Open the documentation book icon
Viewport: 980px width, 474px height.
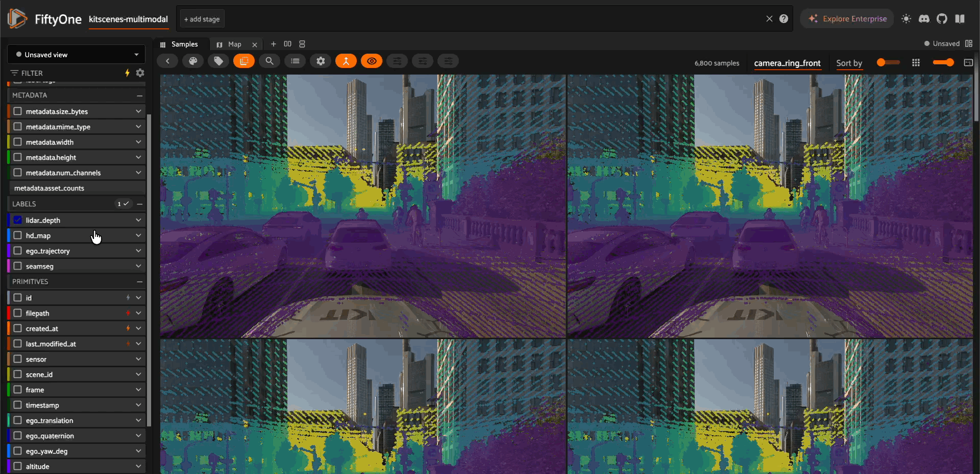coord(960,19)
